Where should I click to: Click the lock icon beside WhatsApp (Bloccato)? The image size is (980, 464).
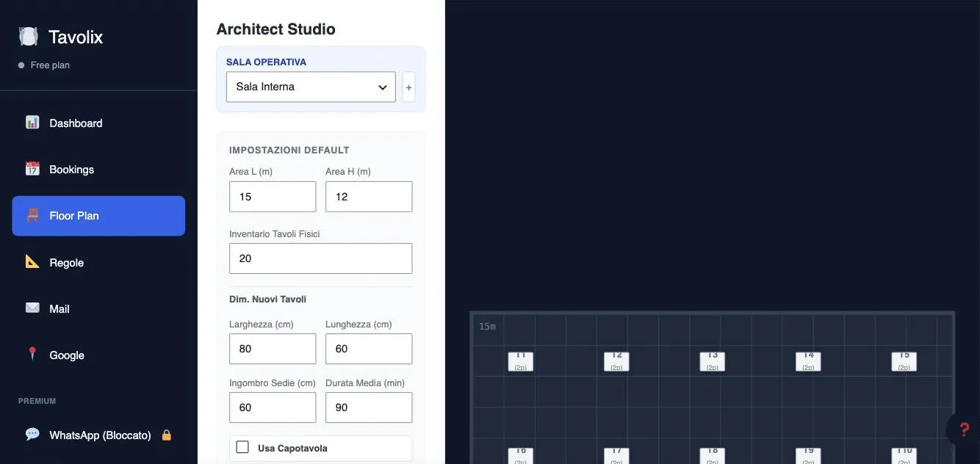167,435
